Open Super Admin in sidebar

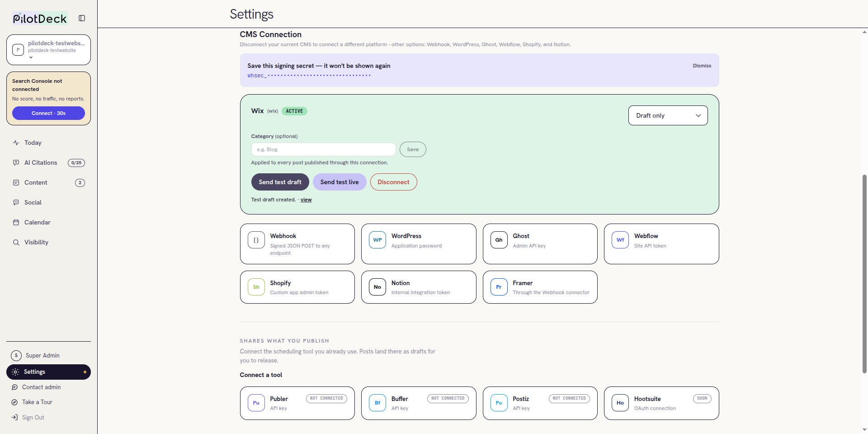(48, 355)
